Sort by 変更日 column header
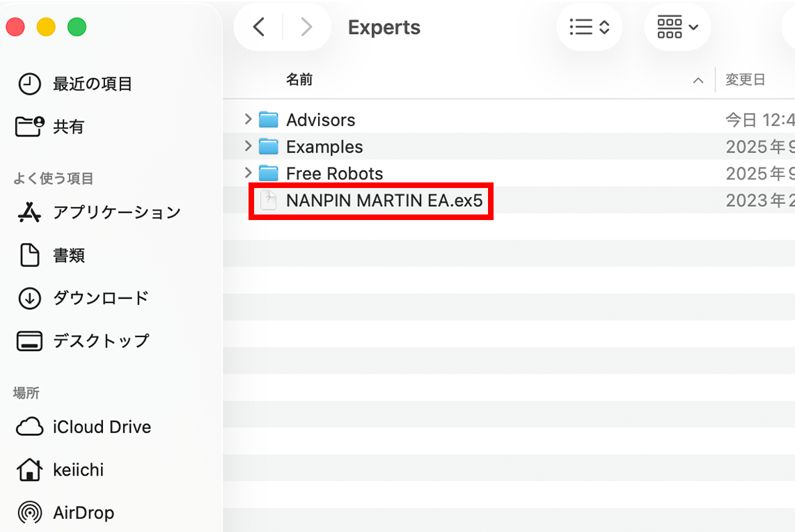The height and width of the screenshot is (532, 795). (745, 80)
